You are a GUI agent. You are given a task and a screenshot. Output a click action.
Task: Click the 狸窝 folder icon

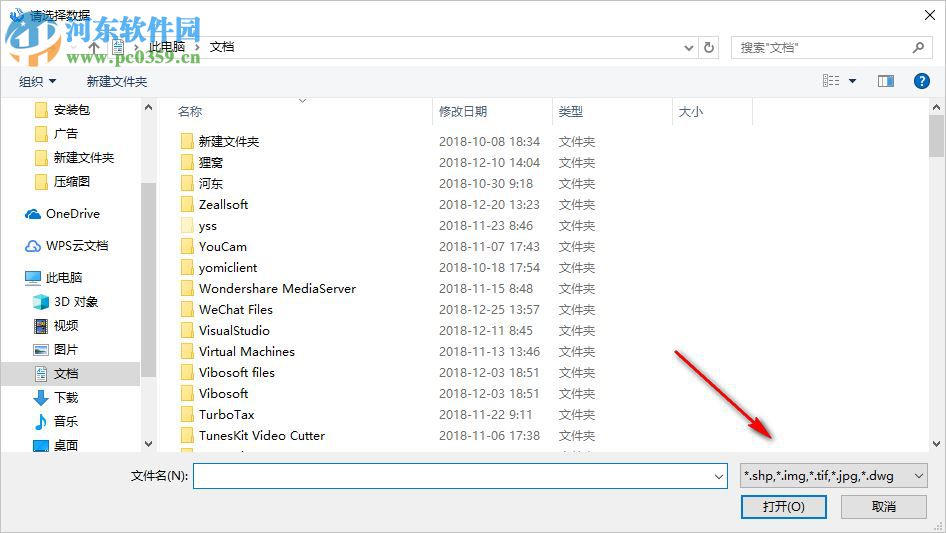[x=187, y=162]
